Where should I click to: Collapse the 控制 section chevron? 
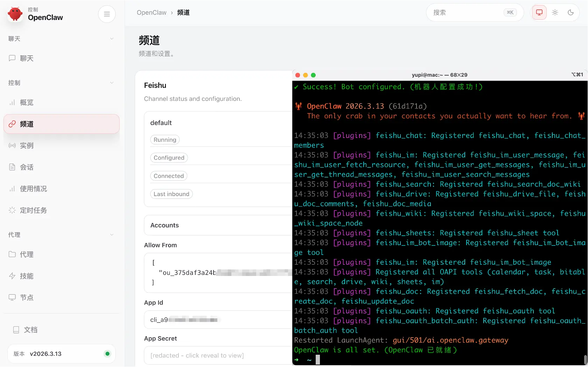(112, 83)
